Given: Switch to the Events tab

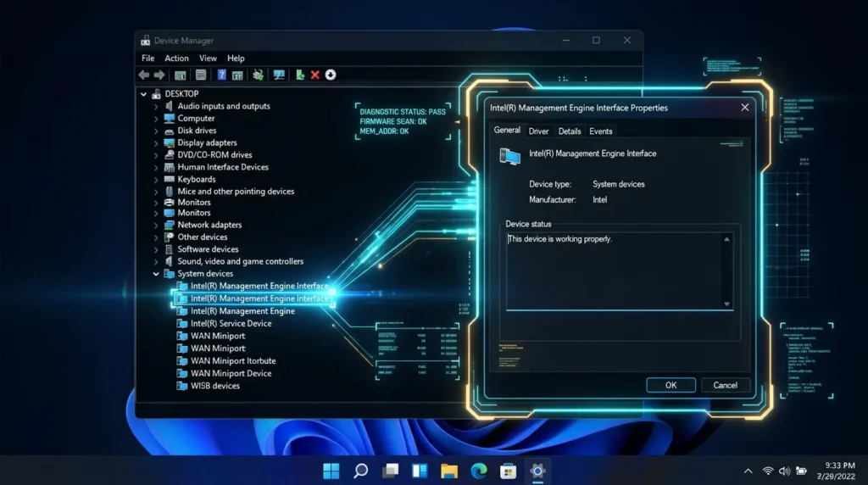Looking at the screenshot, I should click(x=601, y=131).
